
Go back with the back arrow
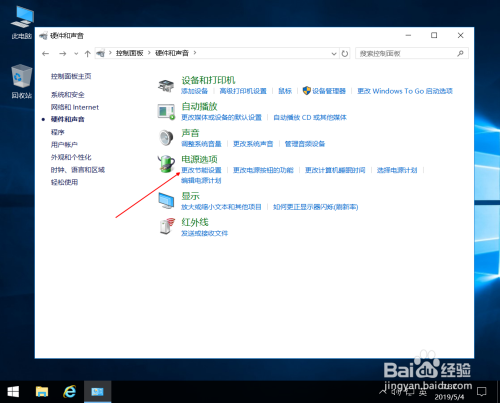(46, 53)
